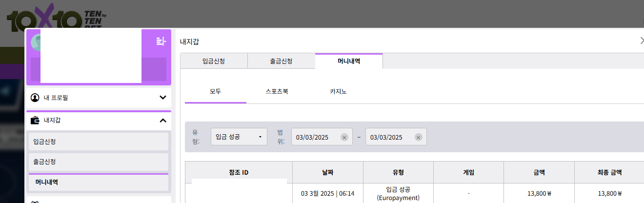Viewport: 644px width, 203px height.
Task: Open the 유형 dropdown showing 입금 성공
Action: point(239,137)
